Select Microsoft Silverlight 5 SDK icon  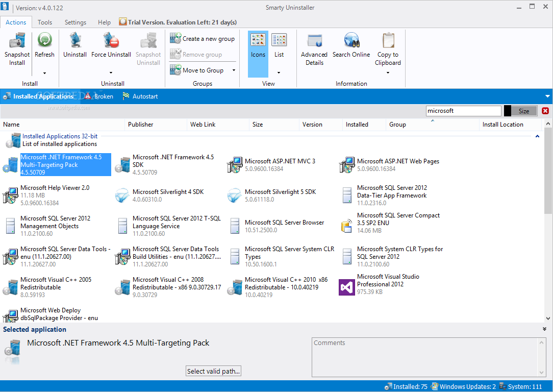tap(235, 195)
